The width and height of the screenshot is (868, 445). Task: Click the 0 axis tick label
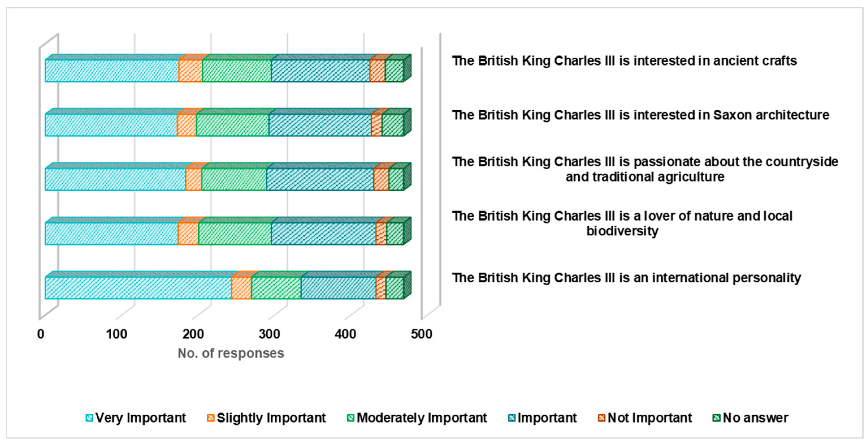(40, 334)
